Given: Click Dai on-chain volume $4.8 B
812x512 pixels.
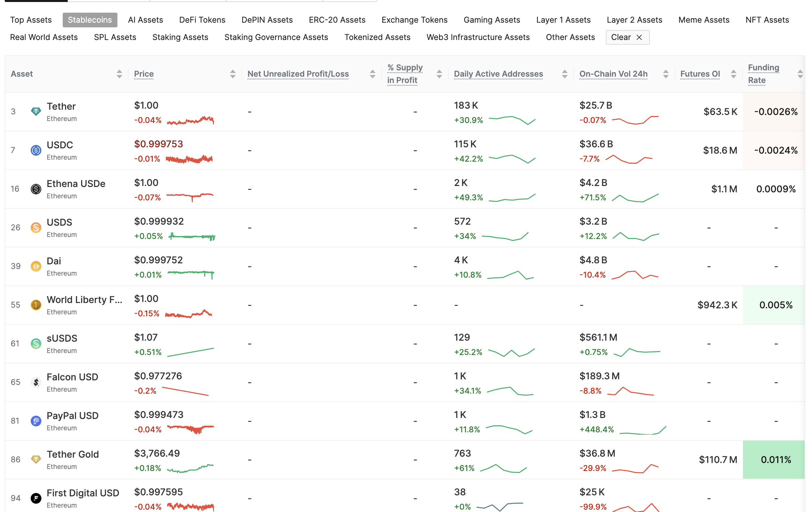Looking at the screenshot, I should 593,260.
